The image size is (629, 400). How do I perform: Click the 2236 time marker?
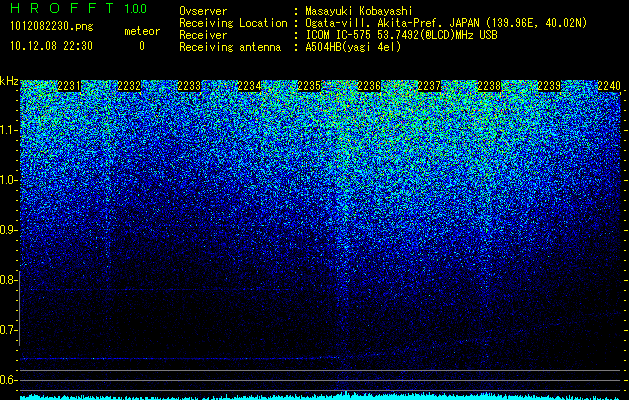point(369,86)
